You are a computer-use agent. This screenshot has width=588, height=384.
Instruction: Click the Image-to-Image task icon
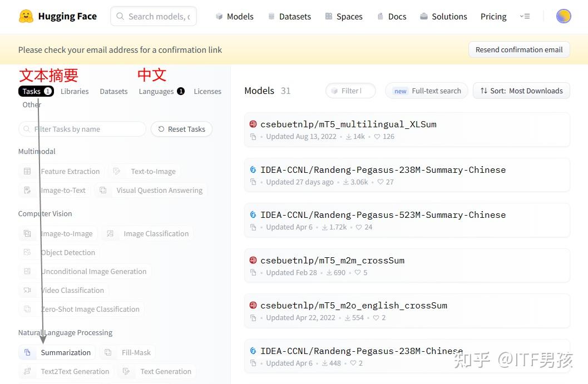(27, 233)
